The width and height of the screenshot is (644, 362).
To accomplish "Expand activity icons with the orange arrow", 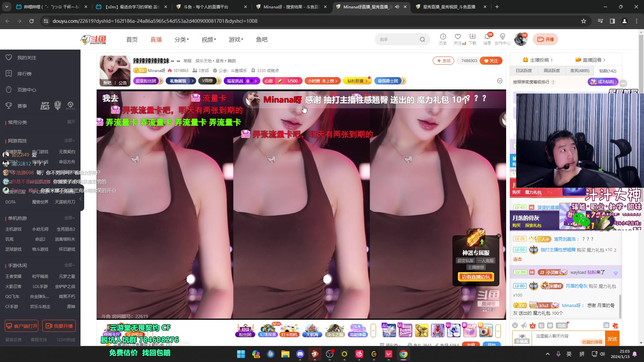I will click(373, 330).
